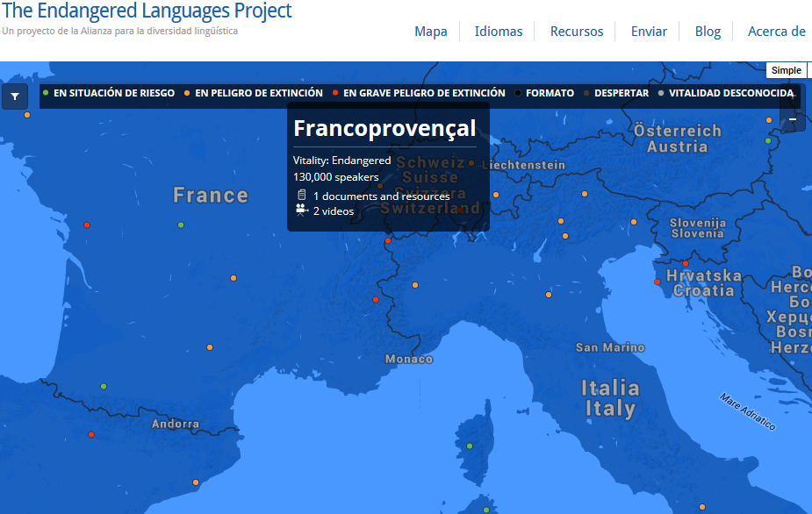
Task: Toggle the En peligro de extinción legend filter
Action: tap(253, 93)
